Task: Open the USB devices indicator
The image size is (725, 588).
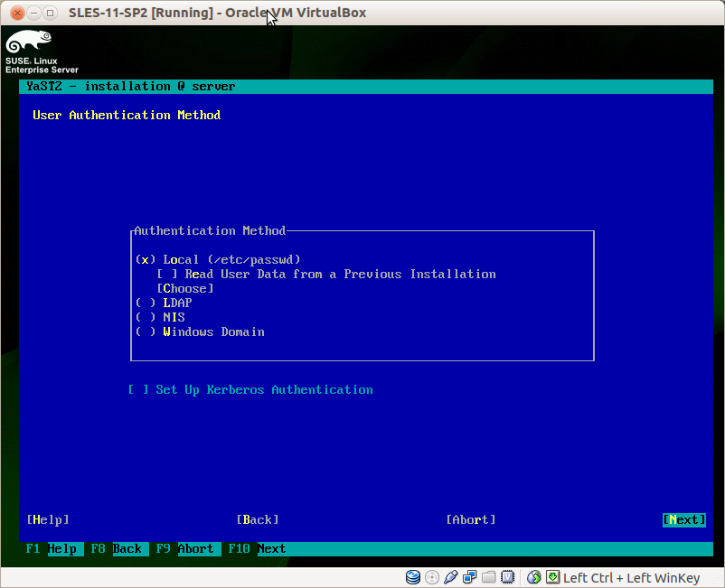Action: point(451,577)
